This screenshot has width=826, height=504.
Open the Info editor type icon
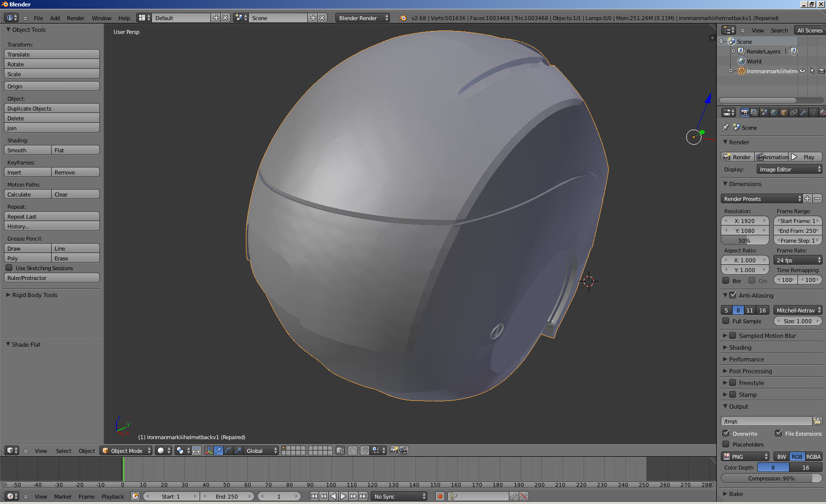pos(12,18)
